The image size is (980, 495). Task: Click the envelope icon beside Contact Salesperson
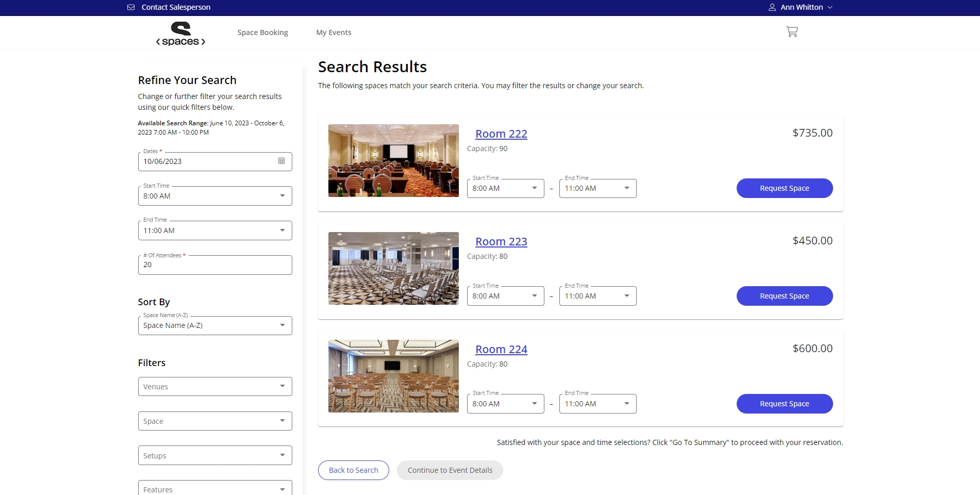(x=130, y=7)
